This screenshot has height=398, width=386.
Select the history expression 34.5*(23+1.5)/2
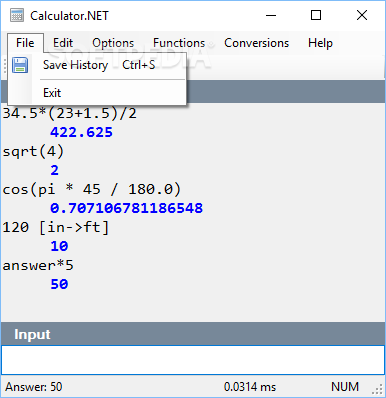coord(70,114)
